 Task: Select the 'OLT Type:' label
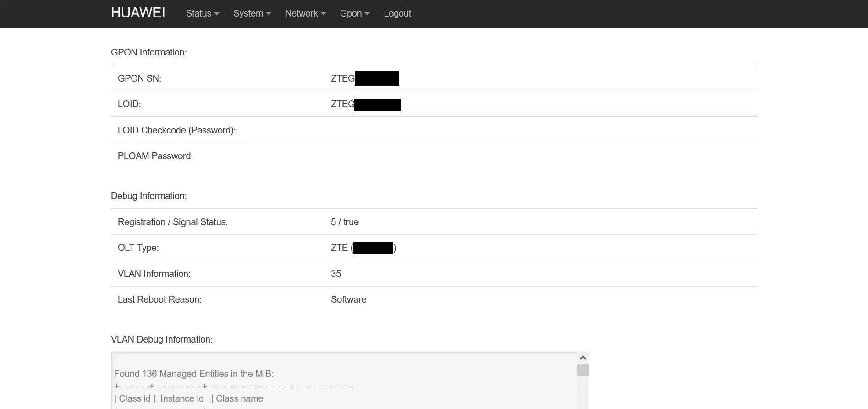(x=138, y=248)
